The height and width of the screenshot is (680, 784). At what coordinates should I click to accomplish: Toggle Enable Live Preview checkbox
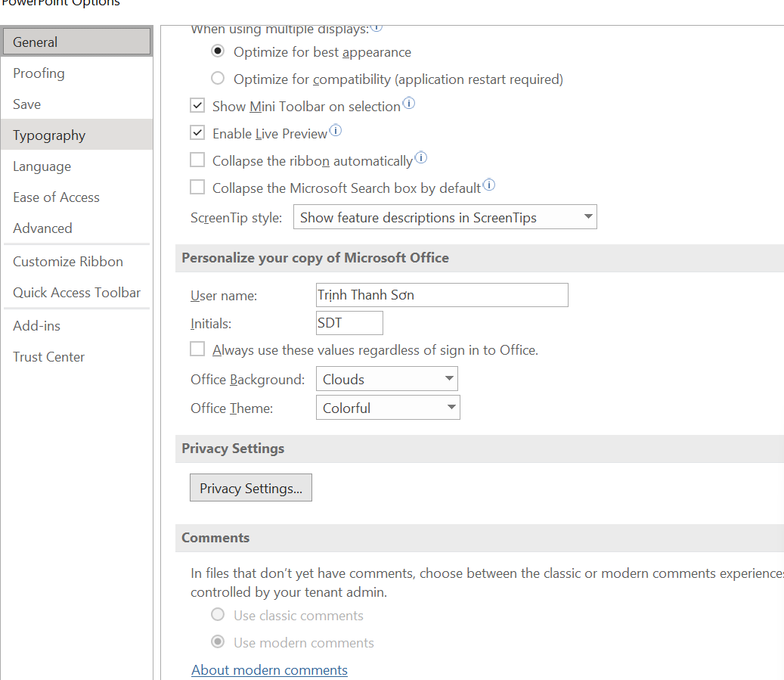pos(197,132)
